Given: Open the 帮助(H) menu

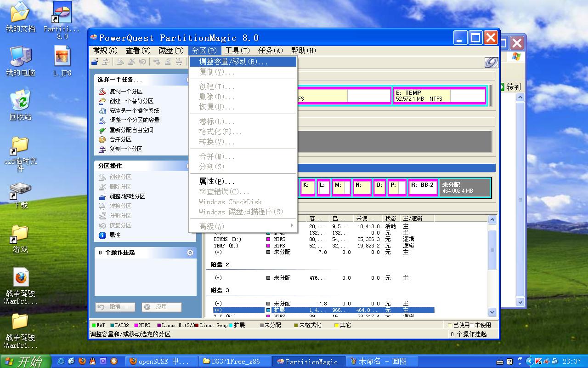Looking at the screenshot, I should [303, 51].
